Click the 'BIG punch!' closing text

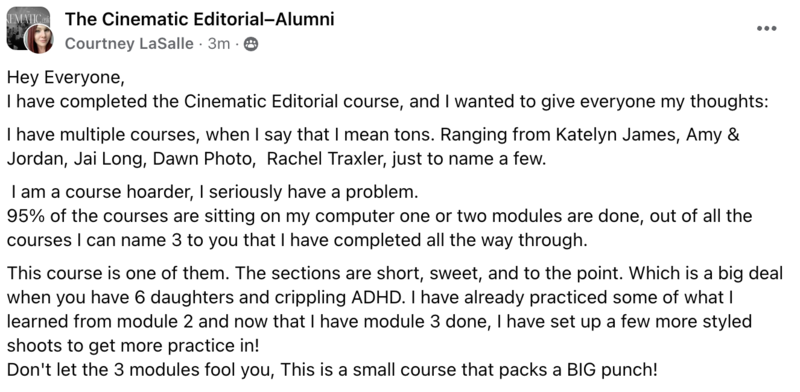click(x=612, y=369)
